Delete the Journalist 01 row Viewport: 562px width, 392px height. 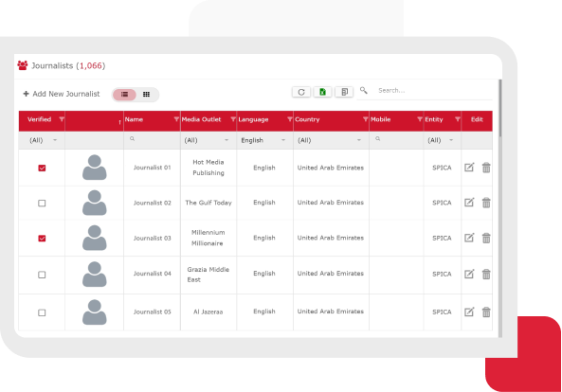(486, 168)
